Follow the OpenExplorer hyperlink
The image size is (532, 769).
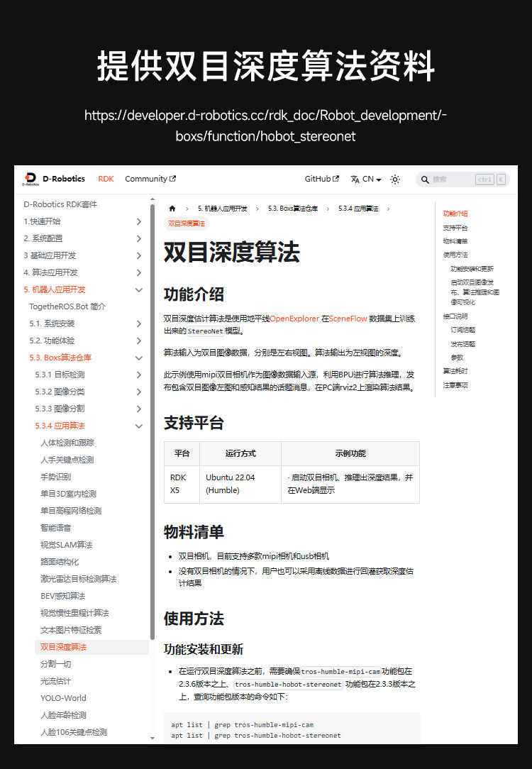(294, 319)
